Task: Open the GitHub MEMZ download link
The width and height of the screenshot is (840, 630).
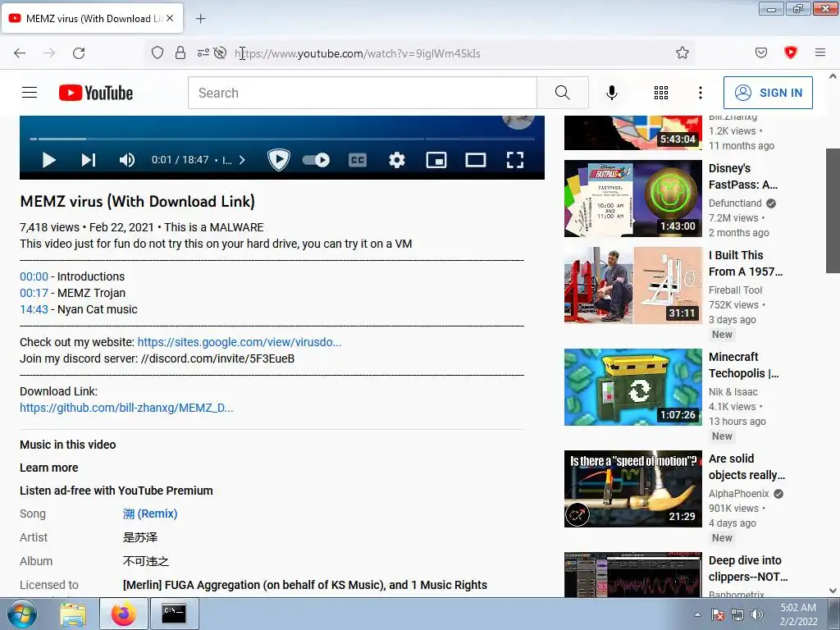Action: coord(126,408)
